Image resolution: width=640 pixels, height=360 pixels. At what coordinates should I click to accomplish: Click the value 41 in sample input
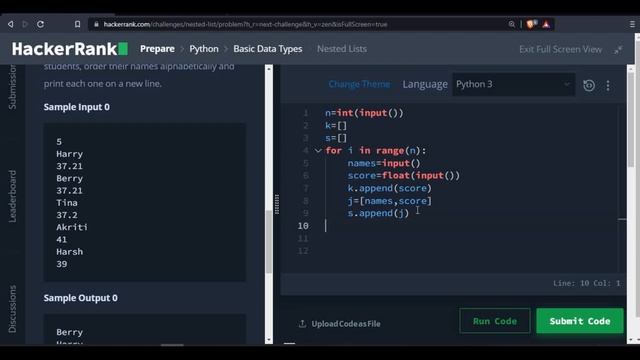click(62, 240)
